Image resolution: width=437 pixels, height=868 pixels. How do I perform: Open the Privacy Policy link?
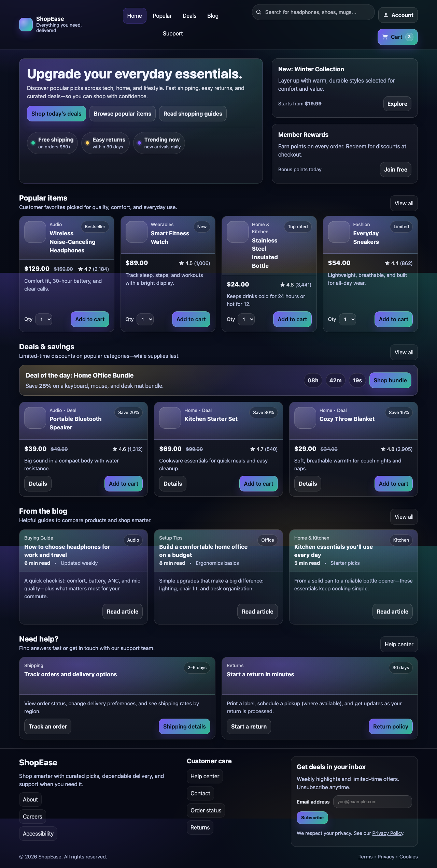click(x=387, y=833)
